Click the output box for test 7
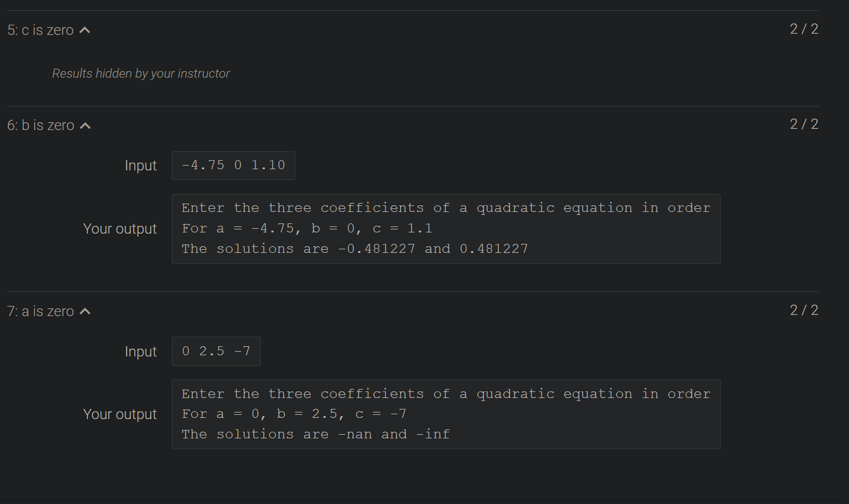849x504 pixels. 446,414
